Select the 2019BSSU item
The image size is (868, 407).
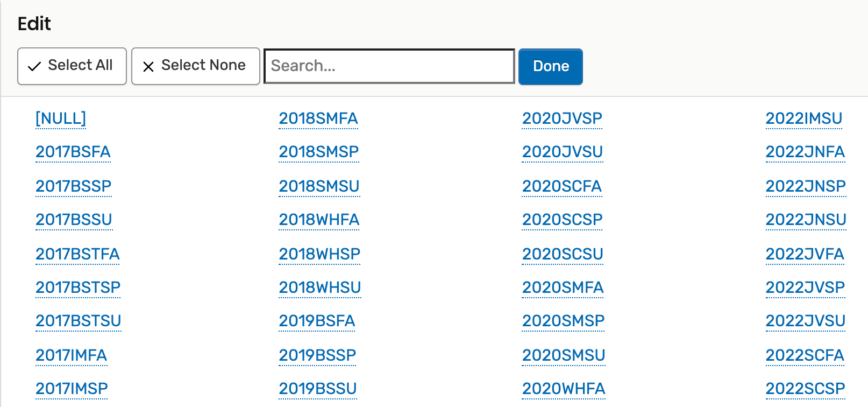318,389
